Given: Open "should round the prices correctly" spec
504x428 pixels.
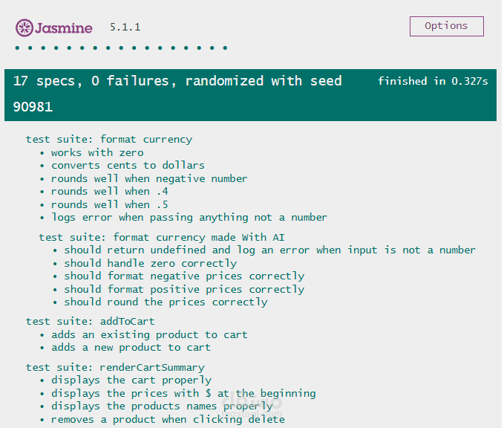Looking at the screenshot, I should pyautogui.click(x=166, y=302).
